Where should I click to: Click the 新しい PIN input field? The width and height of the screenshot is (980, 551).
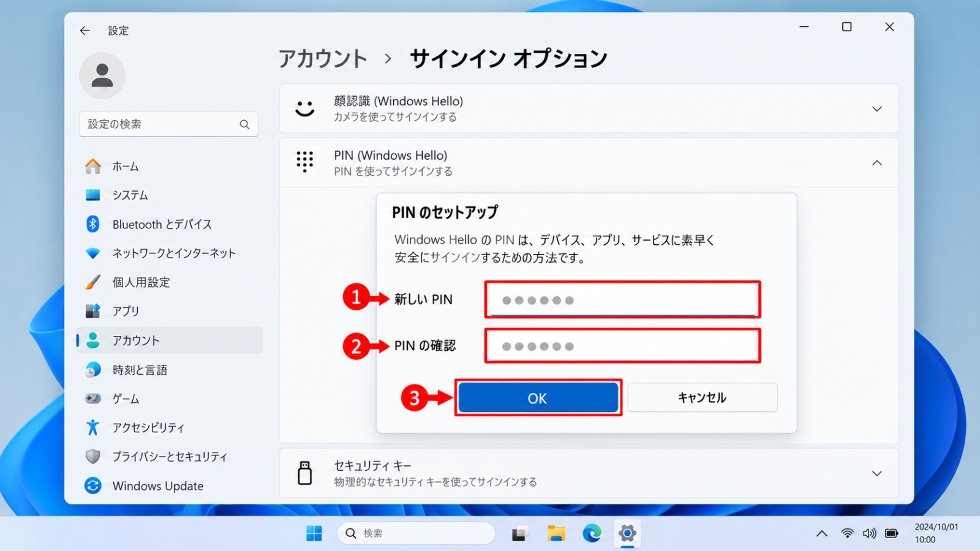pyautogui.click(x=622, y=299)
